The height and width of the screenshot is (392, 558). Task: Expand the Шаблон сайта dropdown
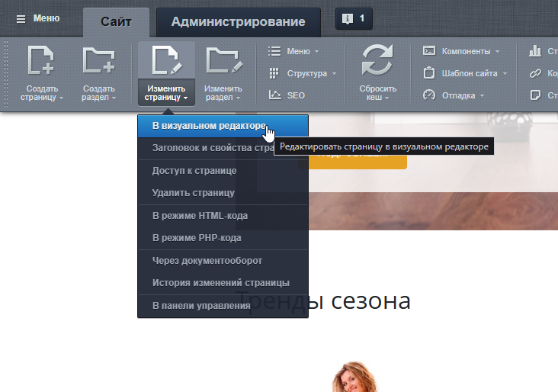click(465, 73)
